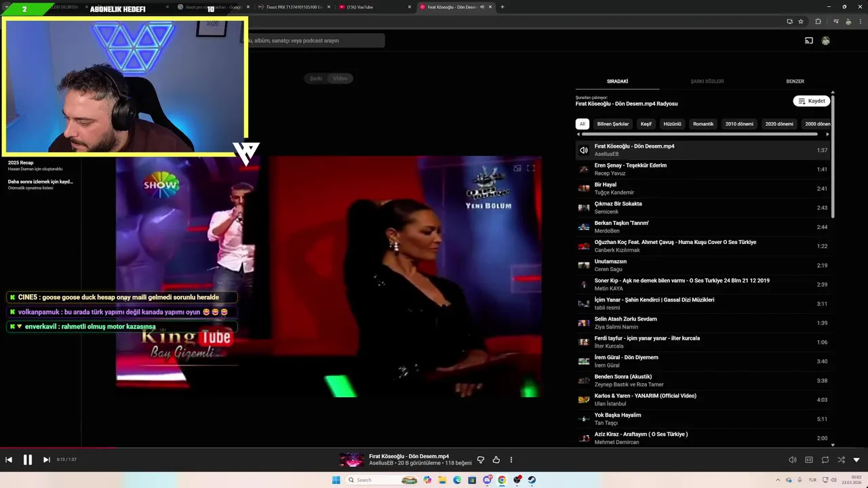Filter queue by Hüzünlü
The height and width of the screenshot is (488, 868).
click(672, 124)
